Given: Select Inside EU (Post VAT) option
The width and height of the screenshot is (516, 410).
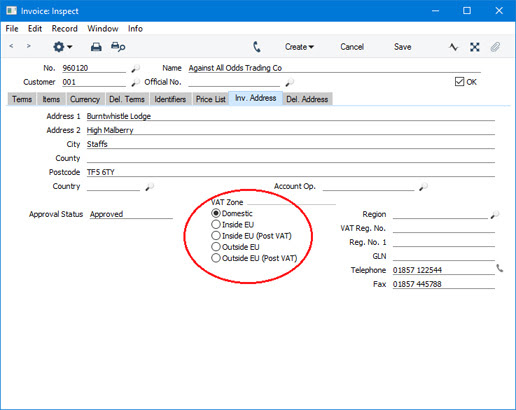Looking at the screenshot, I should coord(216,236).
